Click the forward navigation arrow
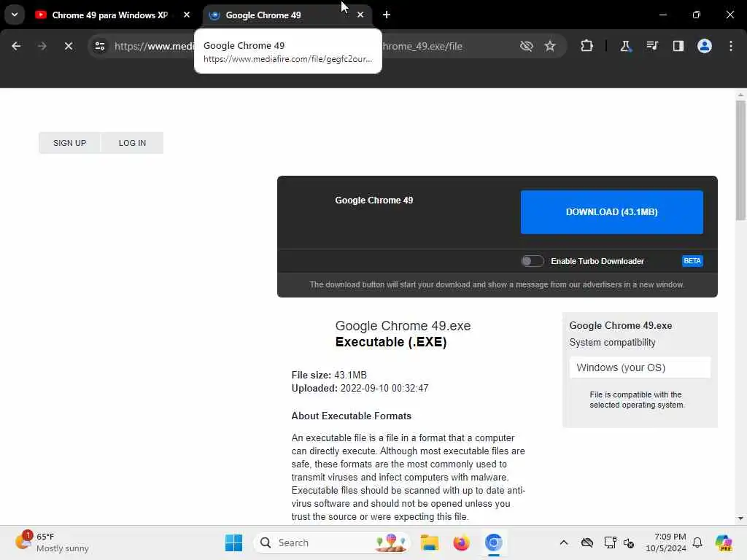 point(42,46)
